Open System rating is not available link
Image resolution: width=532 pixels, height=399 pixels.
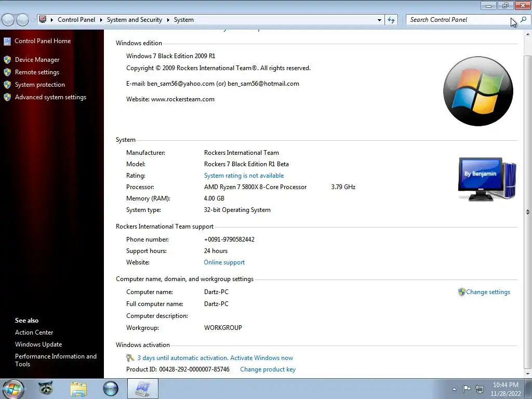point(244,176)
